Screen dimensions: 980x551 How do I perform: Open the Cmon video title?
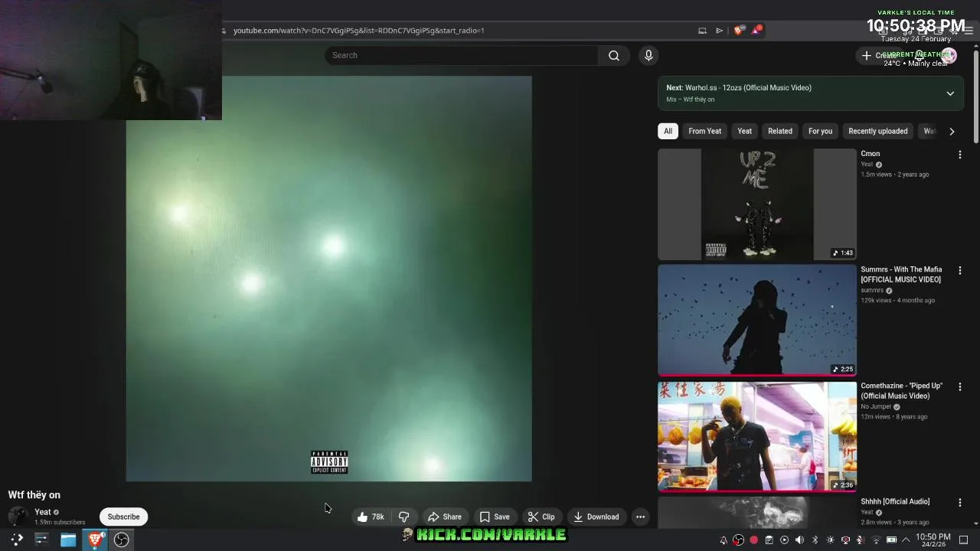coord(870,154)
